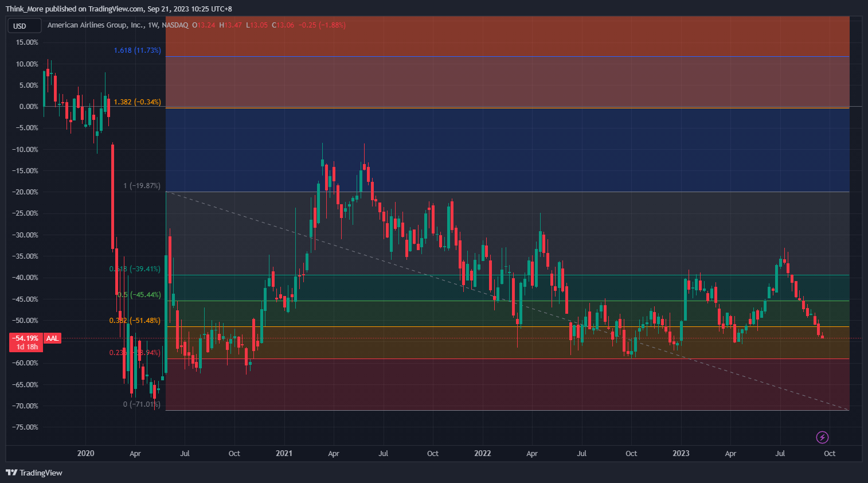Click the 2020 label on the time axis
Screen dimensions: 868x483
85,454
